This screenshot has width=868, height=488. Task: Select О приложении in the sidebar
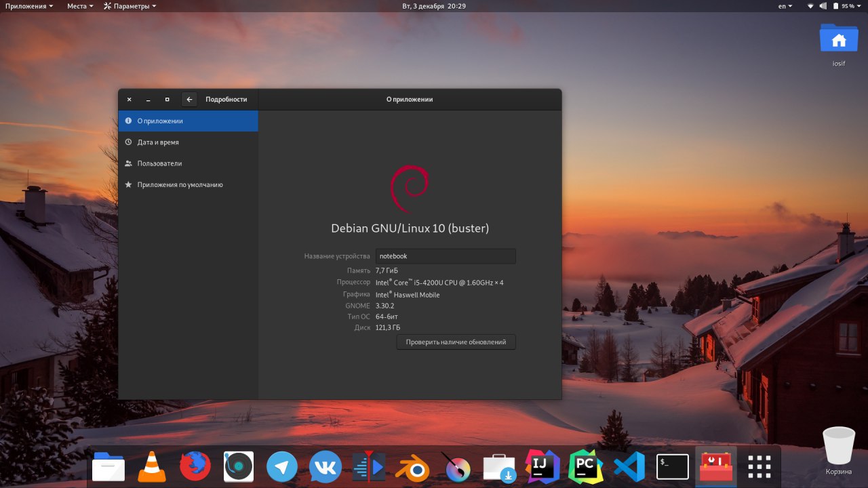tap(188, 121)
